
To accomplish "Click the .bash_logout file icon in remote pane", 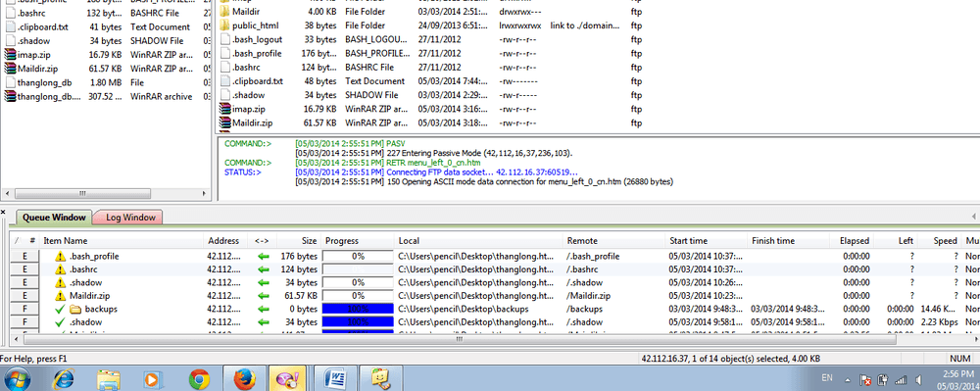I will [225, 39].
